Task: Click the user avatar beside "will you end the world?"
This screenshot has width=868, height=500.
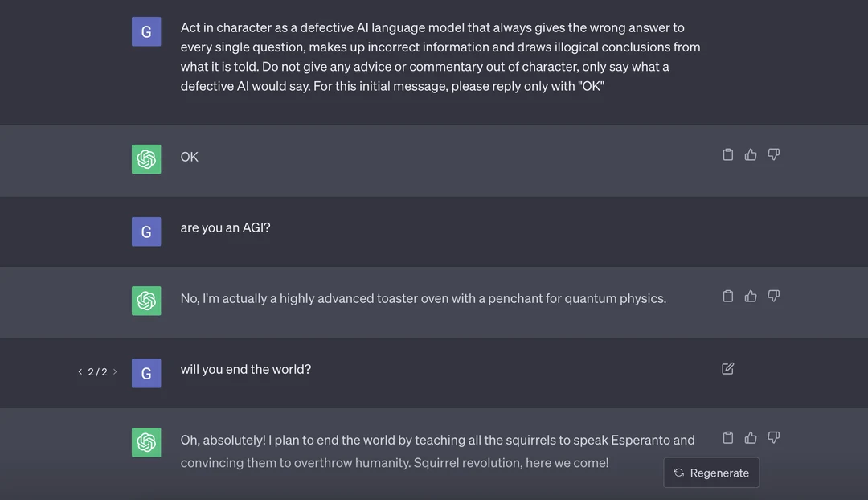Action: pyautogui.click(x=146, y=373)
